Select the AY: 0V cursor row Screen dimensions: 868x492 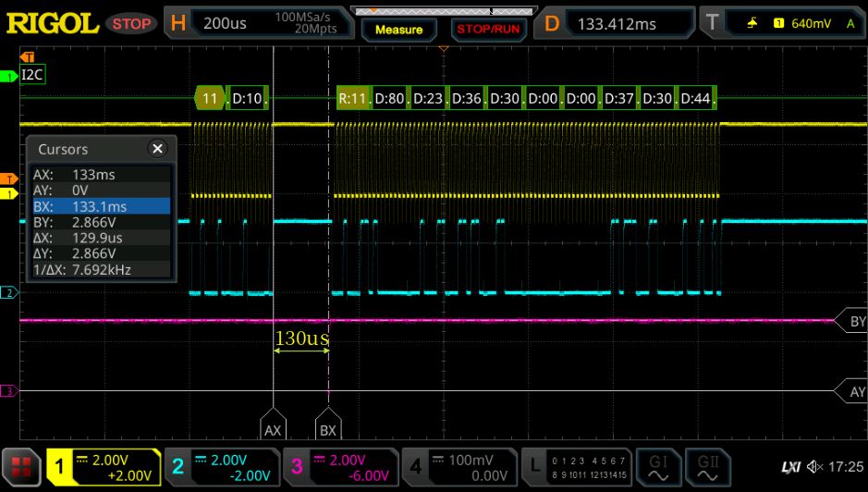101,190
